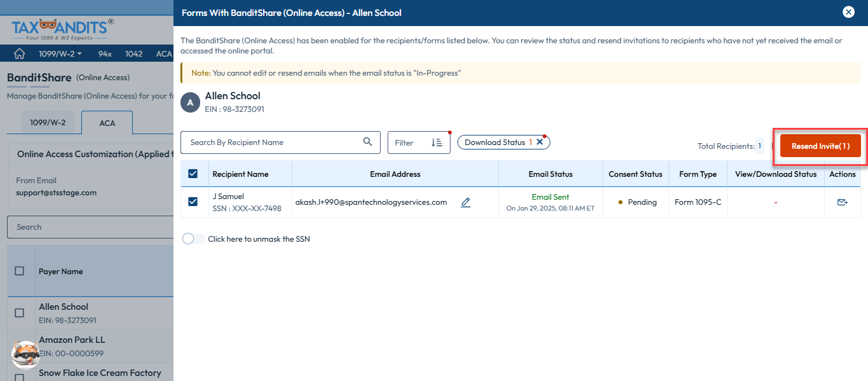Click the search magnifier icon in recipient search
Viewport: 868px width, 381px height.
(367, 142)
